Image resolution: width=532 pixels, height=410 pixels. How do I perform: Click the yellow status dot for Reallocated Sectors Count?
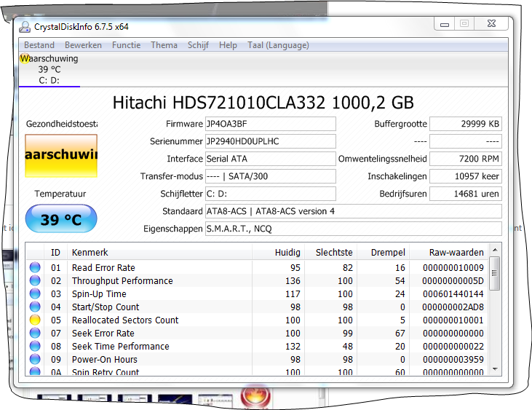pos(35,320)
